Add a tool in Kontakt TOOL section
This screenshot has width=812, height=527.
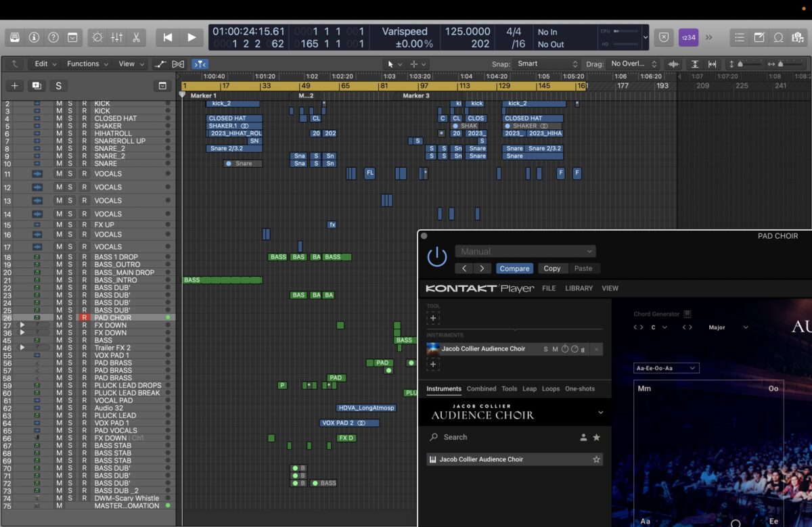(433, 318)
